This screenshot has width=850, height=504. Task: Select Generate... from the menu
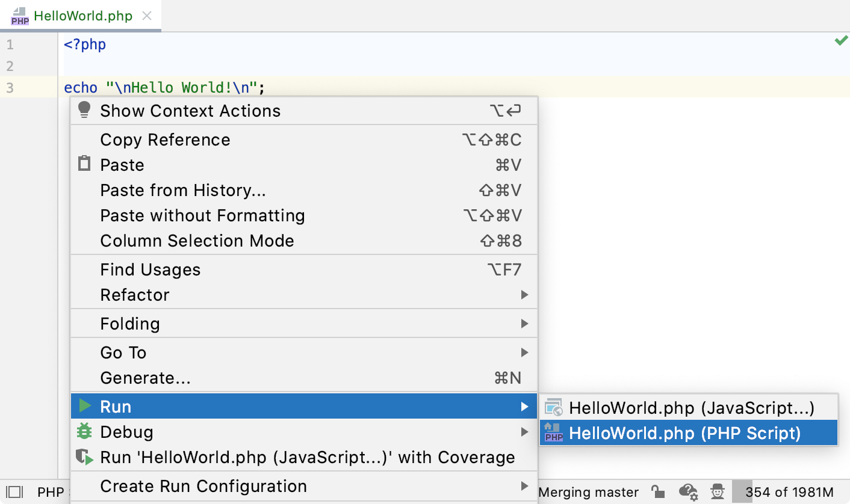(304, 378)
